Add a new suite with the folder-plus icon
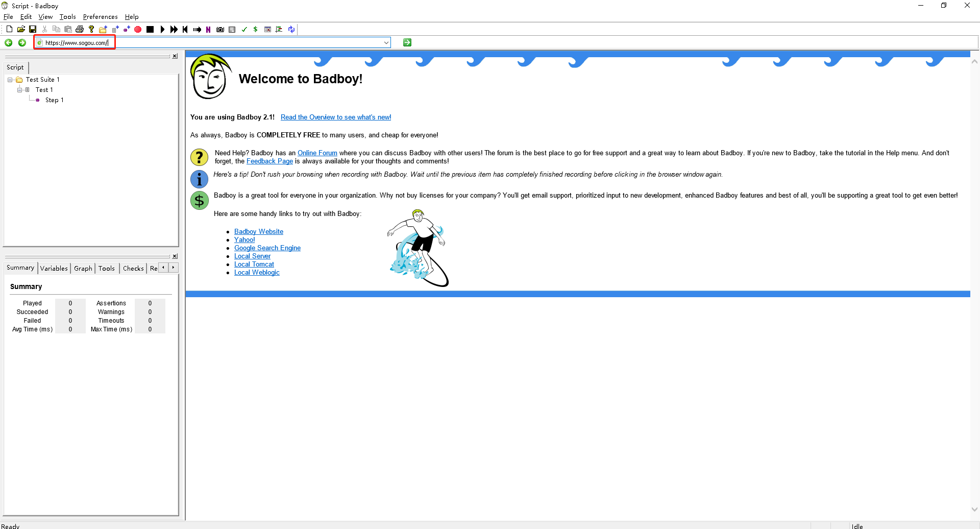 [103, 29]
